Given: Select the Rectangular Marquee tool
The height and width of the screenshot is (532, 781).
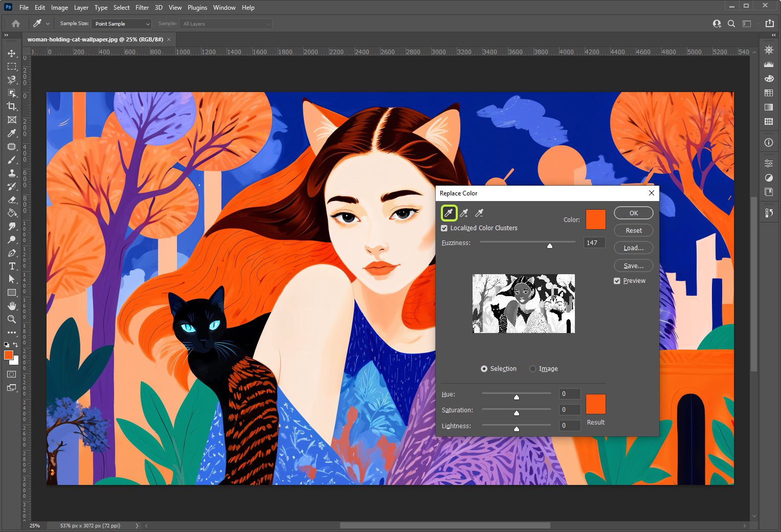Looking at the screenshot, I should coord(12,66).
